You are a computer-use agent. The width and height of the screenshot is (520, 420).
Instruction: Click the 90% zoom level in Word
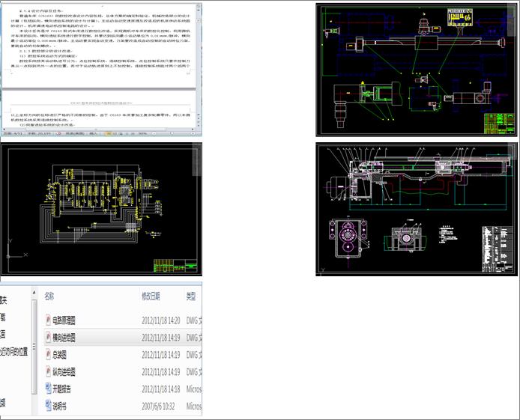coord(142,133)
